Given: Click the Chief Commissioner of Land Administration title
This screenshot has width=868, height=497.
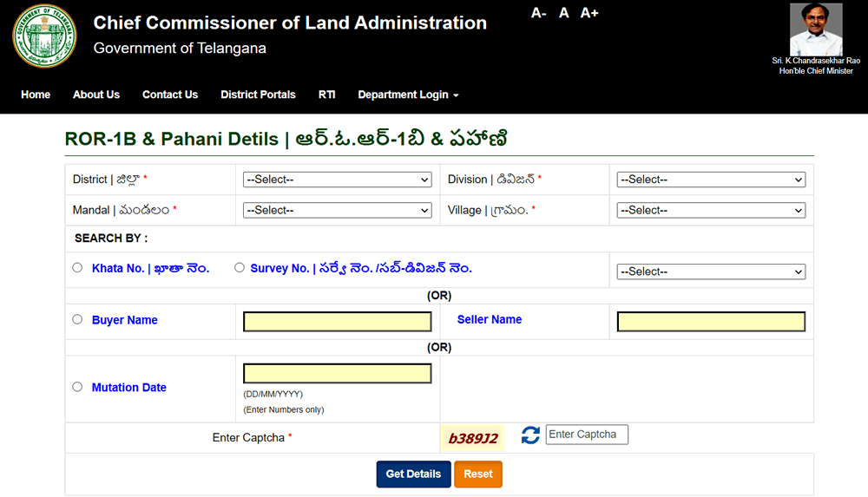Looking at the screenshot, I should (290, 23).
